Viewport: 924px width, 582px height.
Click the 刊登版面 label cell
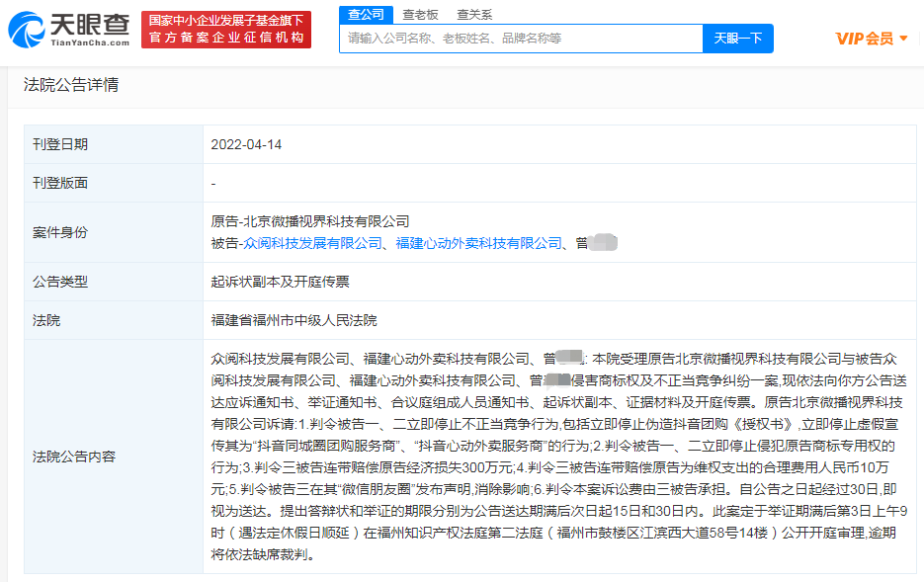click(x=114, y=183)
